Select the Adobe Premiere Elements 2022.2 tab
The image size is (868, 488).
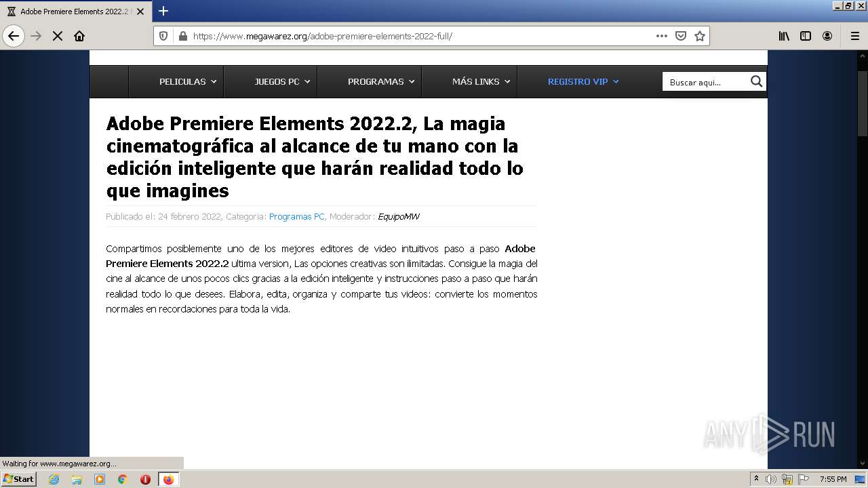pos(75,12)
